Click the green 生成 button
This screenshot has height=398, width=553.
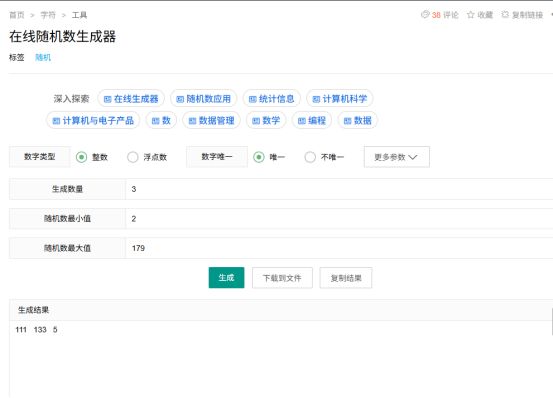[x=226, y=278]
